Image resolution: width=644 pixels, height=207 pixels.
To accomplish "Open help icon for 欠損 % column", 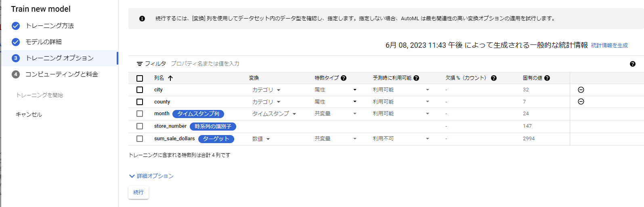I will [x=494, y=78].
